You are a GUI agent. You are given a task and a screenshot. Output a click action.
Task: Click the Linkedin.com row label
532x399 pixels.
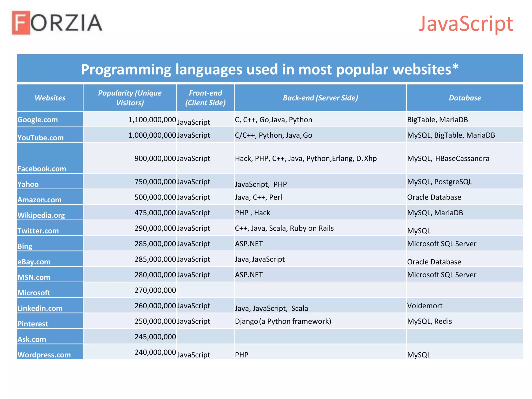pos(40,308)
